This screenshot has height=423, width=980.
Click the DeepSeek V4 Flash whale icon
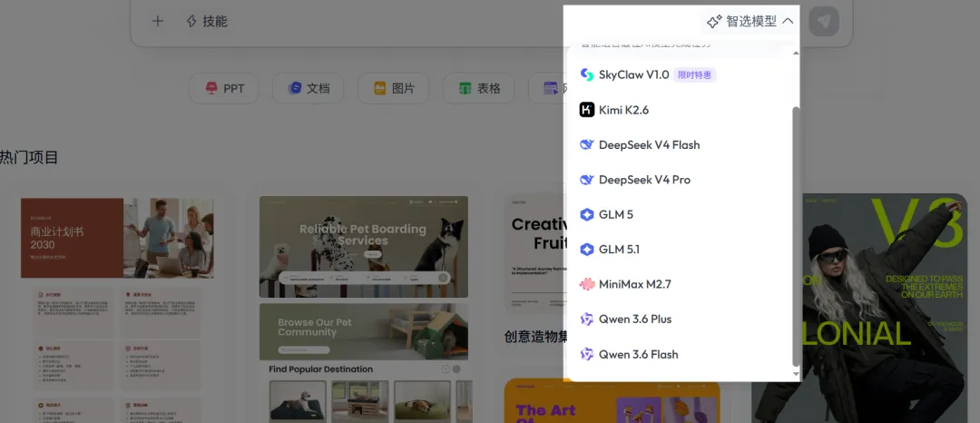587,145
